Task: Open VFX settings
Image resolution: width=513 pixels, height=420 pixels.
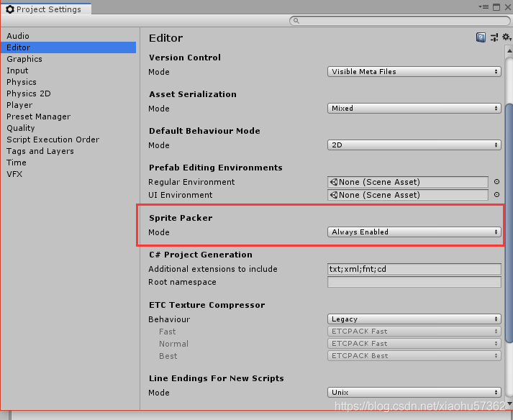Action: tap(68, 174)
